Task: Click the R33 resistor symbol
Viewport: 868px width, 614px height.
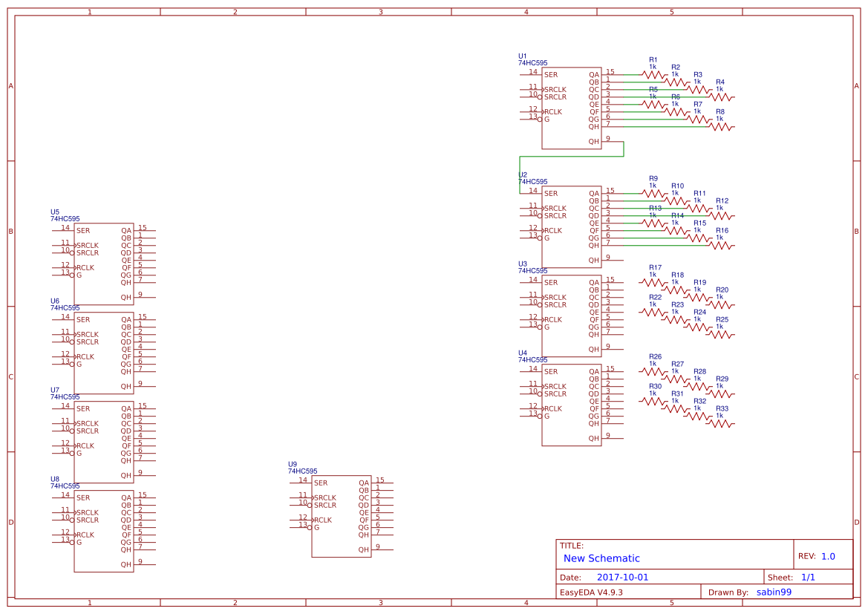Action: point(720,424)
